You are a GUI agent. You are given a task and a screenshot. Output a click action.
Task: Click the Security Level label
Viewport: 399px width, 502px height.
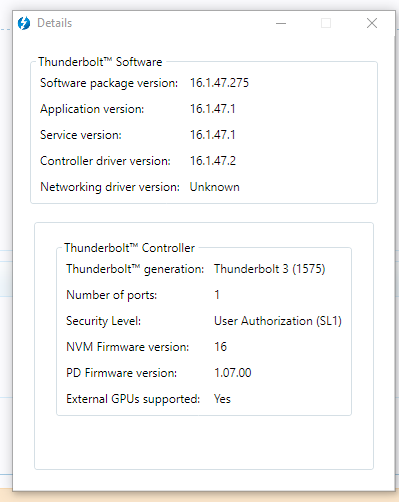[x=103, y=321]
